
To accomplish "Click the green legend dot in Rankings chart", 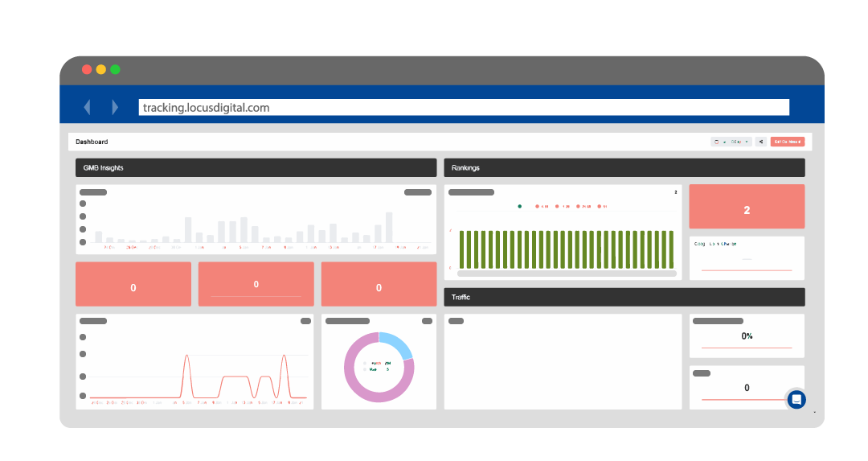I will [x=519, y=206].
